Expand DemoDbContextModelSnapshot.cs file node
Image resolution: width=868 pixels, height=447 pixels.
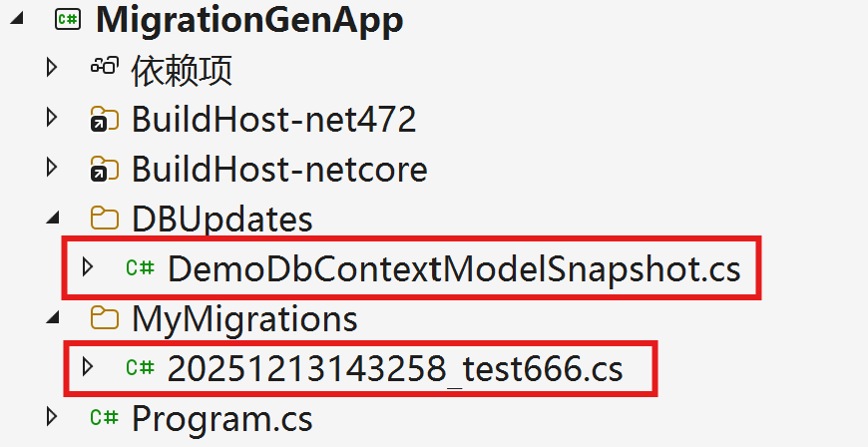click(88, 267)
